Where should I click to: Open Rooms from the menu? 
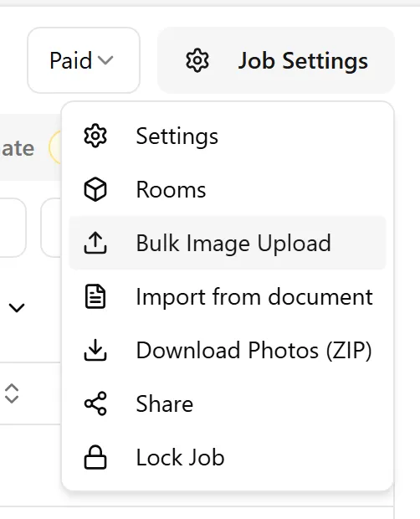click(x=228, y=189)
